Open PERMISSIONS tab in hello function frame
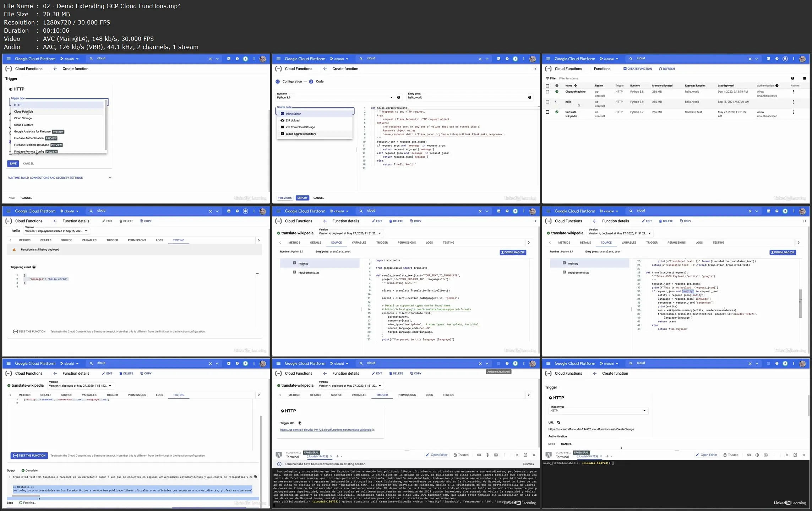The height and width of the screenshot is (511, 812). click(137, 240)
